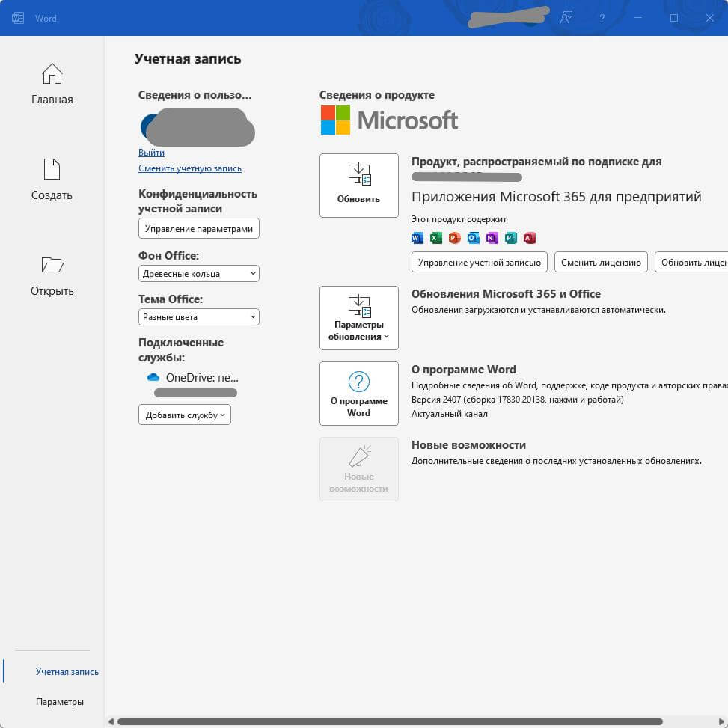The width and height of the screenshot is (728, 728).
Task: Click the 'Этот продукт содержит' text
Action: coord(459,219)
